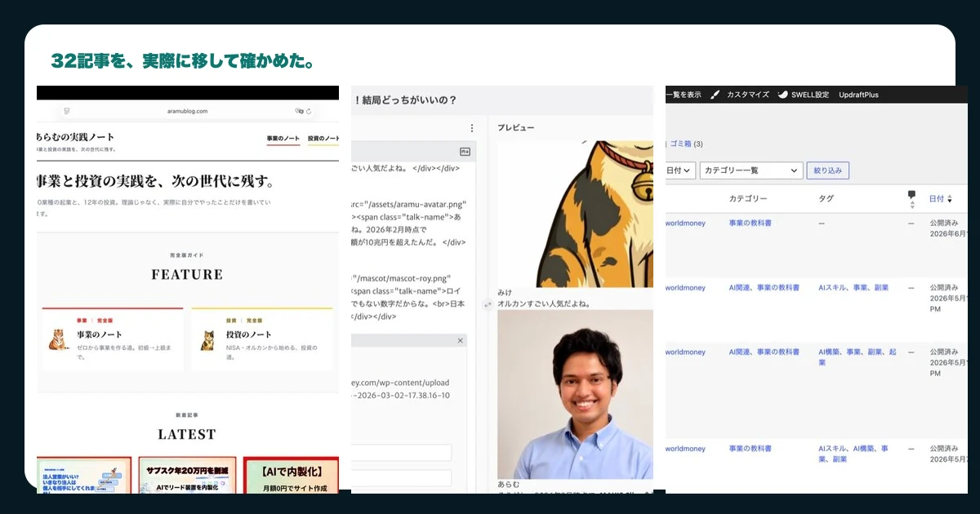This screenshot has height=514, width=980.
Task: Open AI関連、事業の教科書 category in second row
Action: 764,287
